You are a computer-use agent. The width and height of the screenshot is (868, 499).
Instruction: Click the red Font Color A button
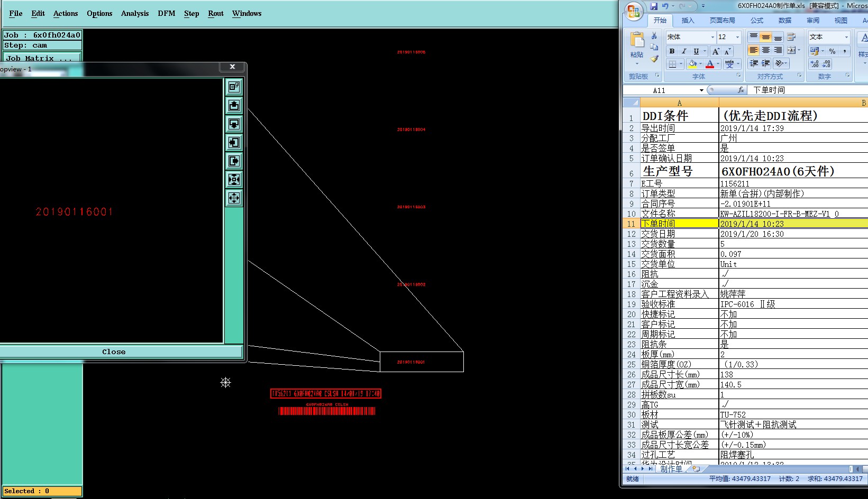pyautogui.click(x=710, y=64)
